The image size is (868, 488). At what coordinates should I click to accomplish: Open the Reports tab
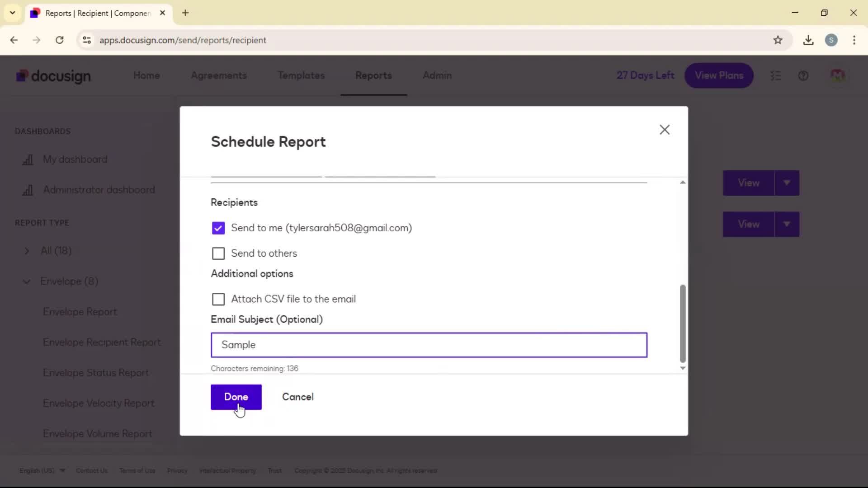coord(373,75)
